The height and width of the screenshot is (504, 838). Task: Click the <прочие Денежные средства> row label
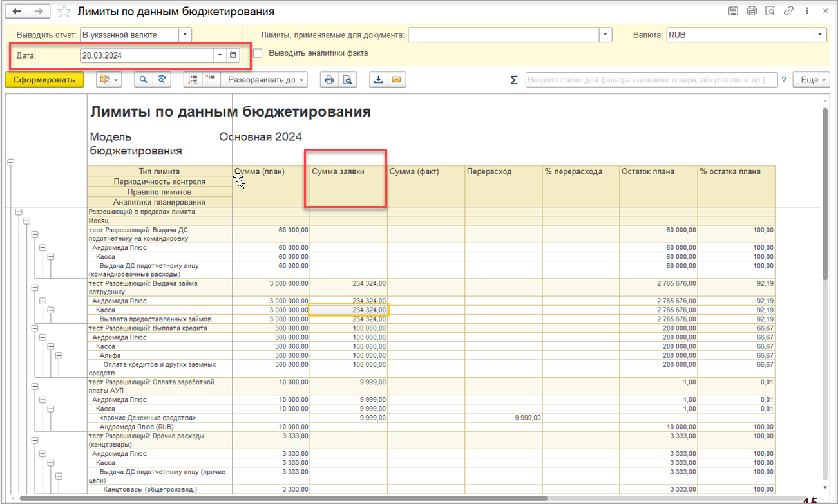click(x=148, y=418)
